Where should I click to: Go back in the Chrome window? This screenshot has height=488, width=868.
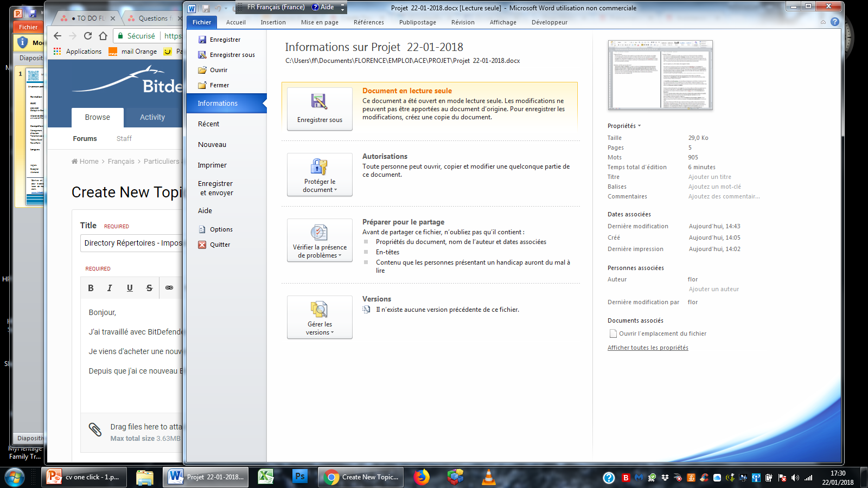point(58,36)
